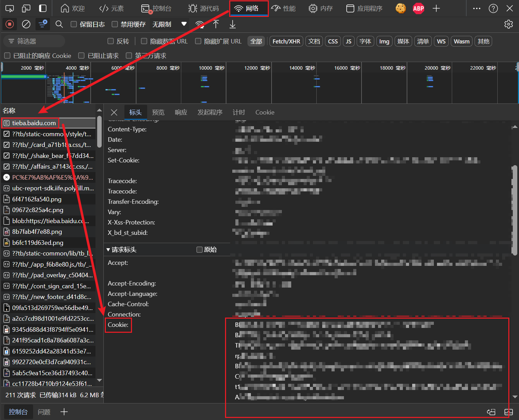Viewport: 519px width, 420px height.
Task: Switch to 预览 detail tab
Action: (158, 112)
